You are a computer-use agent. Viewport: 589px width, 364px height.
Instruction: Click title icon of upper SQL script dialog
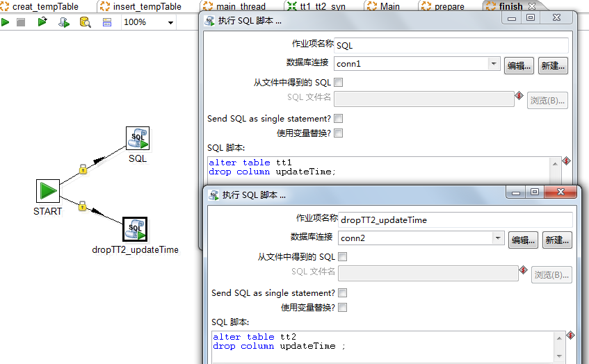pyautogui.click(x=209, y=21)
